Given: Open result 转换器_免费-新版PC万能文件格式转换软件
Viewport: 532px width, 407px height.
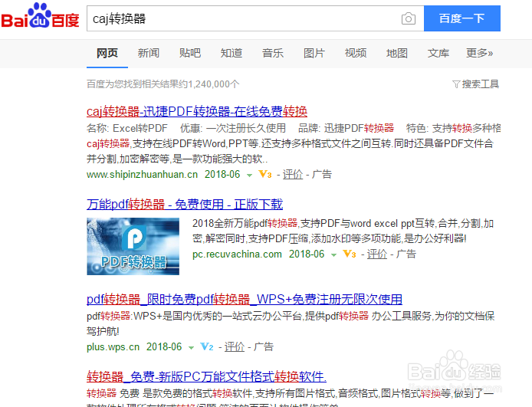Looking at the screenshot, I should click(207, 376).
